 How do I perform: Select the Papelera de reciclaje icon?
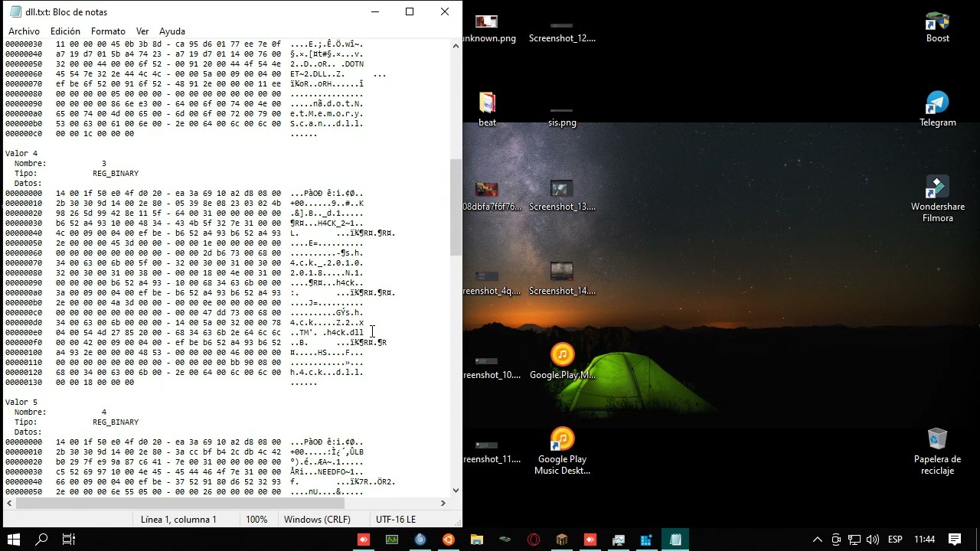coord(938,452)
